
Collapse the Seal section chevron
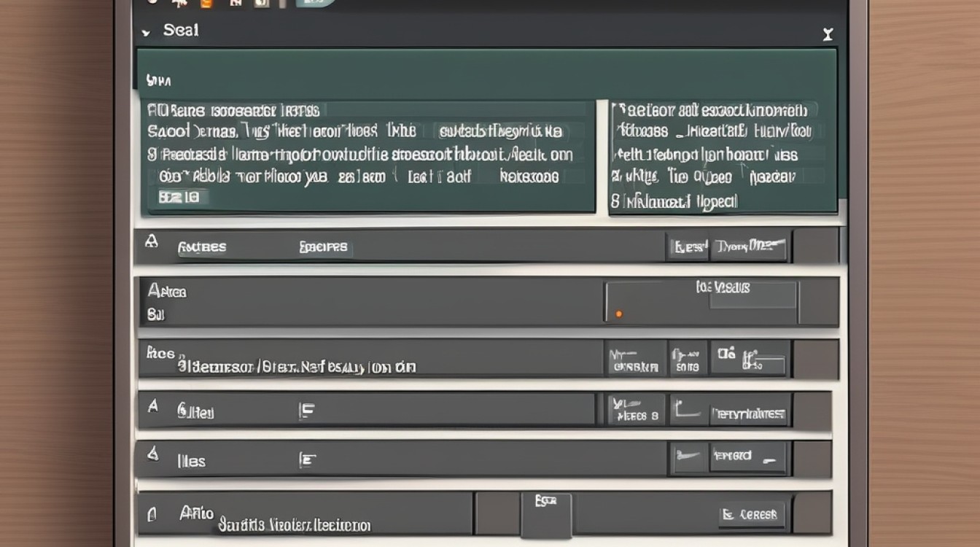[146, 32]
